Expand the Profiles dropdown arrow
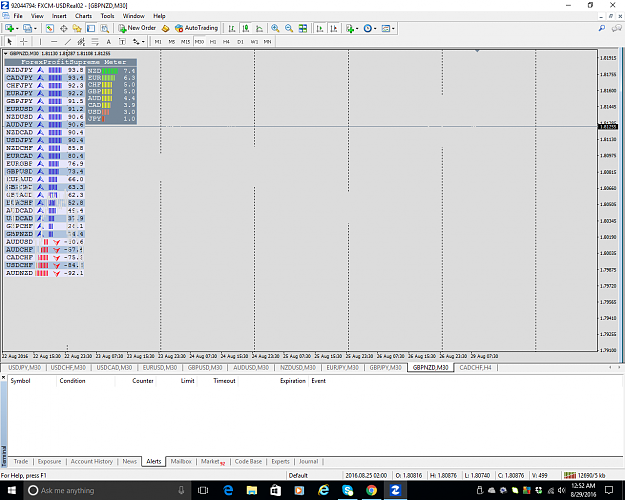Image resolution: width=625 pixels, height=500 pixels. tap(35, 28)
